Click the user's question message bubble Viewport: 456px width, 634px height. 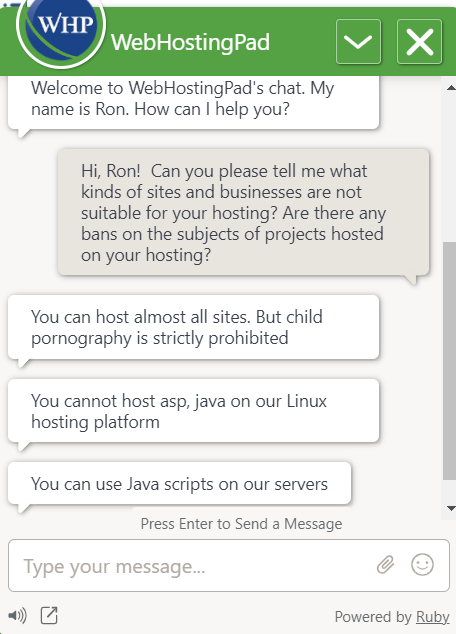243,213
